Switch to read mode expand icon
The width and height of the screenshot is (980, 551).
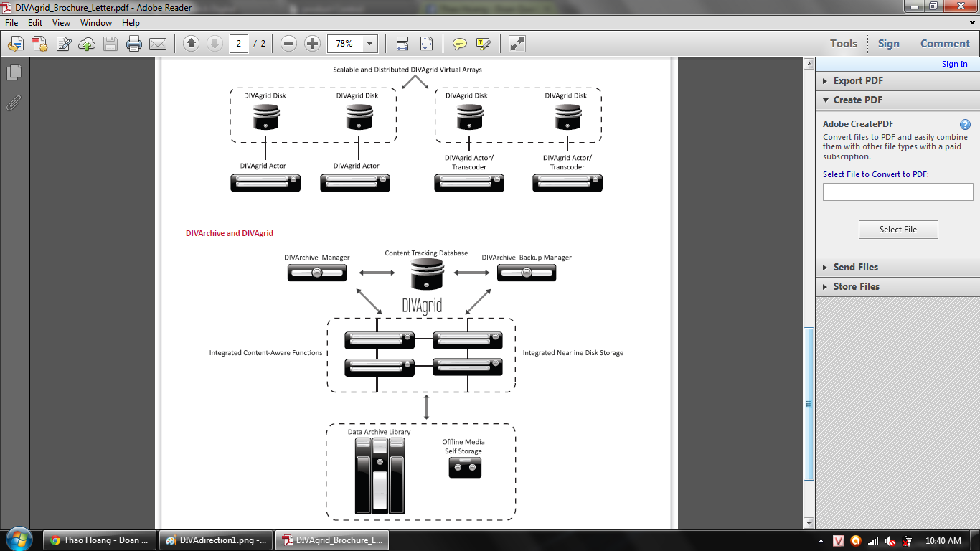pyautogui.click(x=517, y=44)
